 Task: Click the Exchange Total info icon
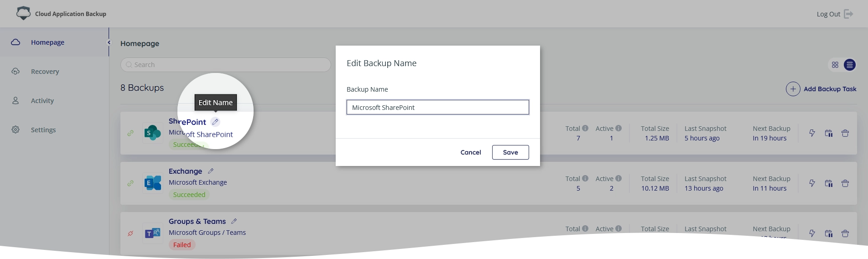pyautogui.click(x=585, y=178)
